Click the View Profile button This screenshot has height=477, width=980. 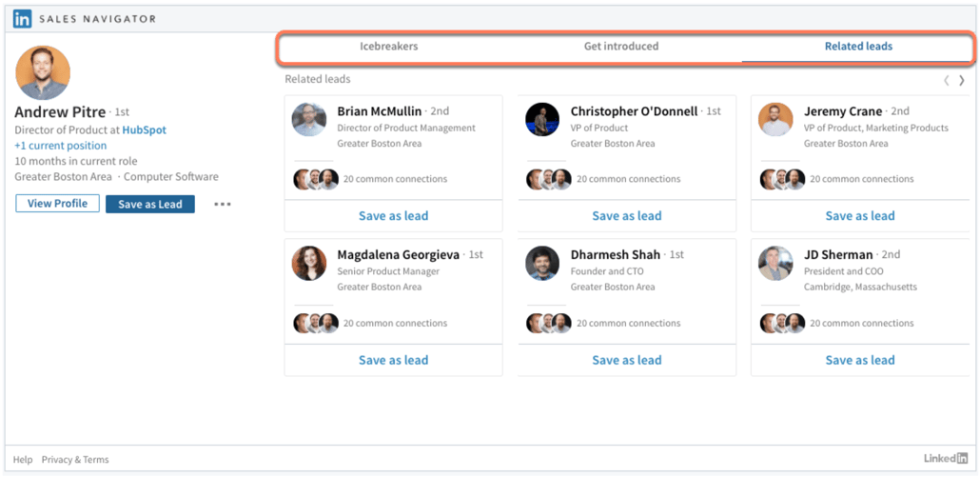[57, 204]
